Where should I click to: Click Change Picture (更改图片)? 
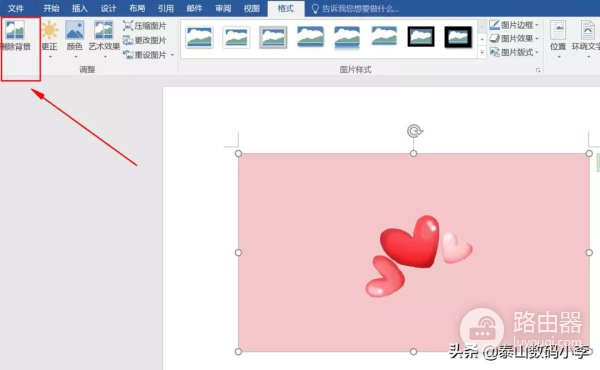click(145, 40)
